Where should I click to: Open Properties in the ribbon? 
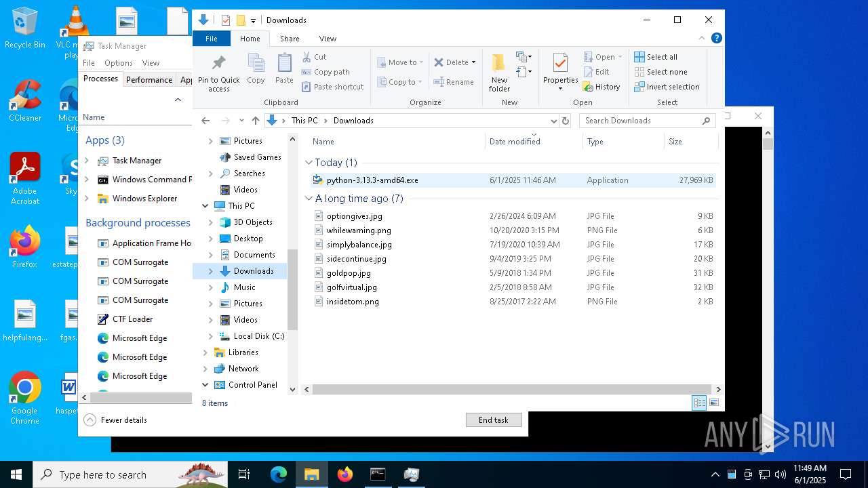(560, 72)
